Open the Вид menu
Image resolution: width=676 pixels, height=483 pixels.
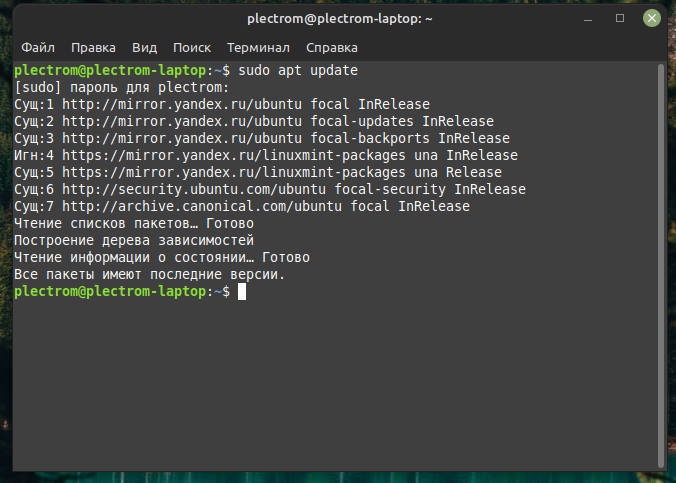point(144,47)
